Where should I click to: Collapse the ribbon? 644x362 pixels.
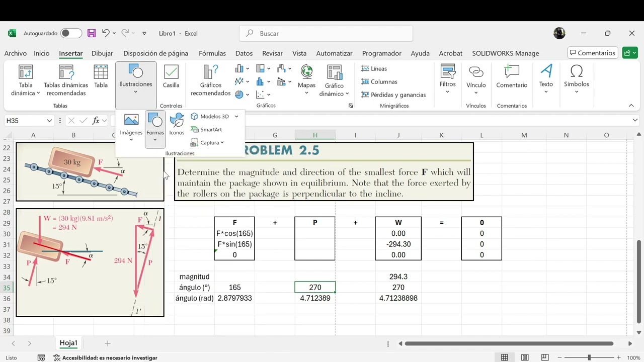(631, 106)
